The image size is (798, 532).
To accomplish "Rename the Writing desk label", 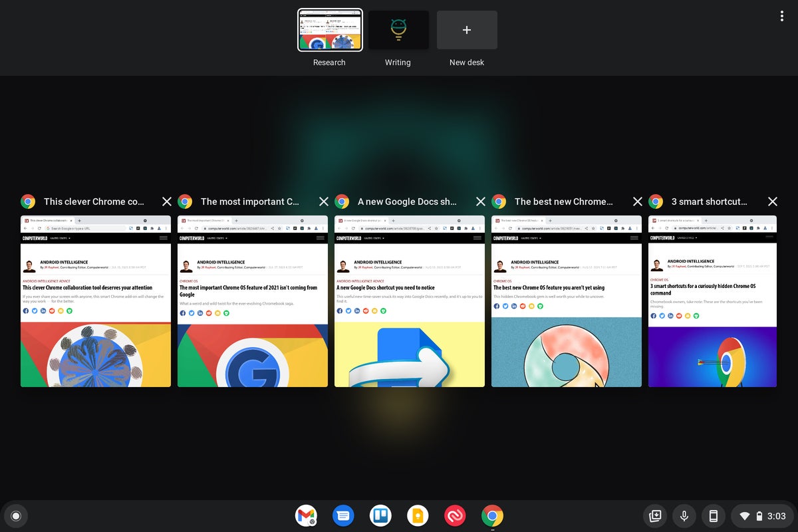I will pos(398,63).
